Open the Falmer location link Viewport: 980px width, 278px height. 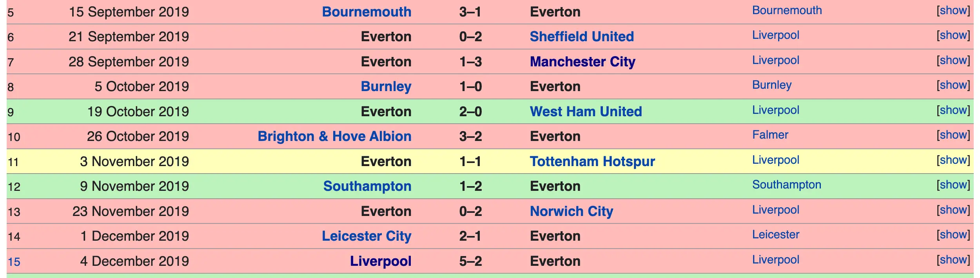[770, 135]
